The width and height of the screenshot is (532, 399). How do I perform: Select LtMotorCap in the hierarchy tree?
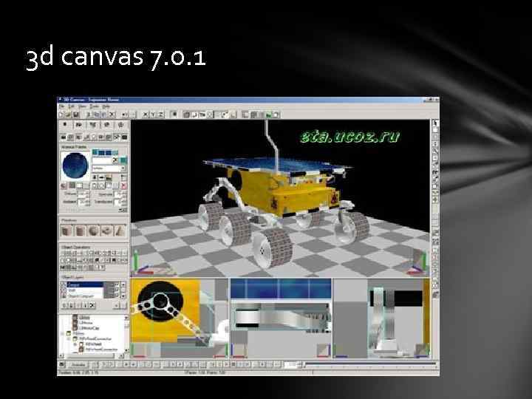tap(89, 328)
